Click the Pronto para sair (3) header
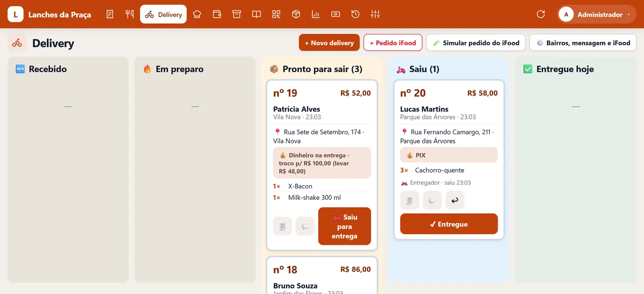This screenshot has height=294, width=644. 316,69
